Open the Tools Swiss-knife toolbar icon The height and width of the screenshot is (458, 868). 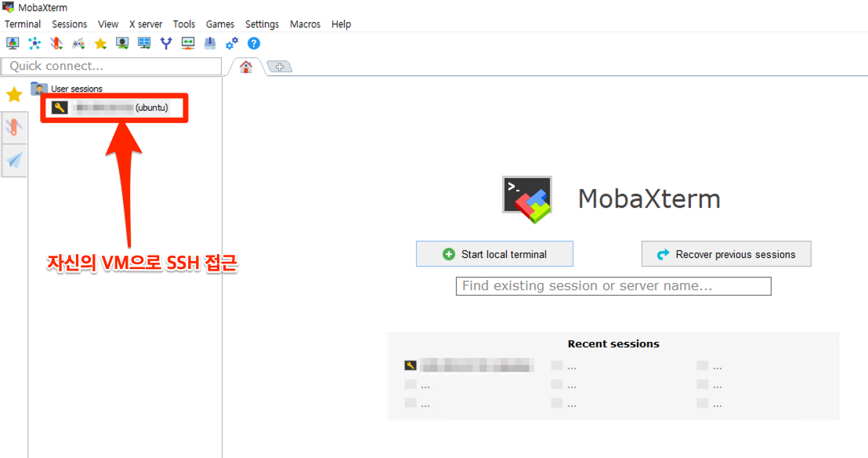(x=56, y=43)
